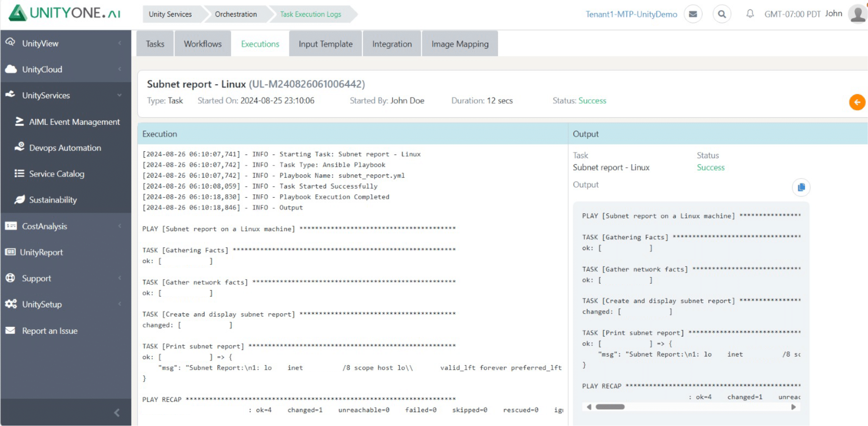Image resolution: width=868 pixels, height=426 pixels.
Task: Click the Service Catalog list icon
Action: click(x=19, y=173)
